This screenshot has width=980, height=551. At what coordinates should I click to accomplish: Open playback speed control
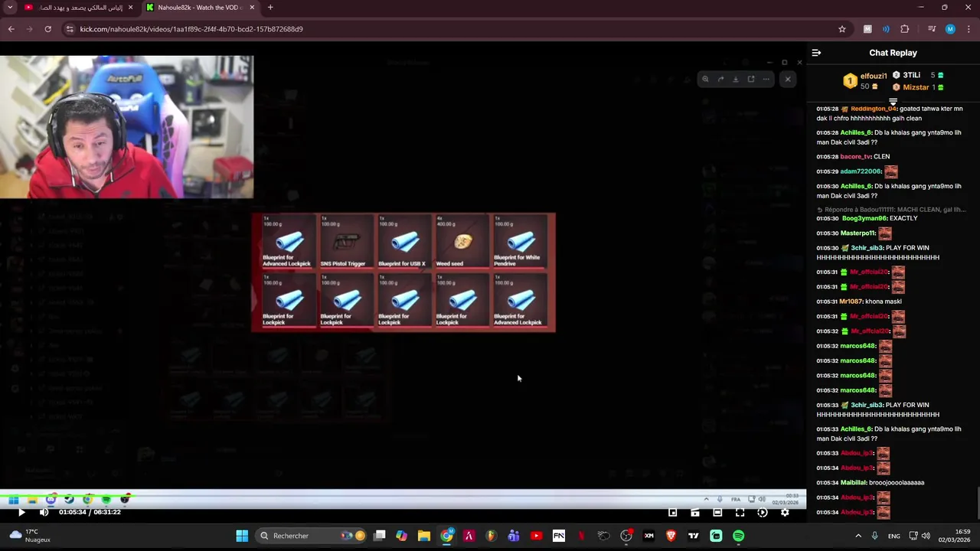click(x=763, y=513)
